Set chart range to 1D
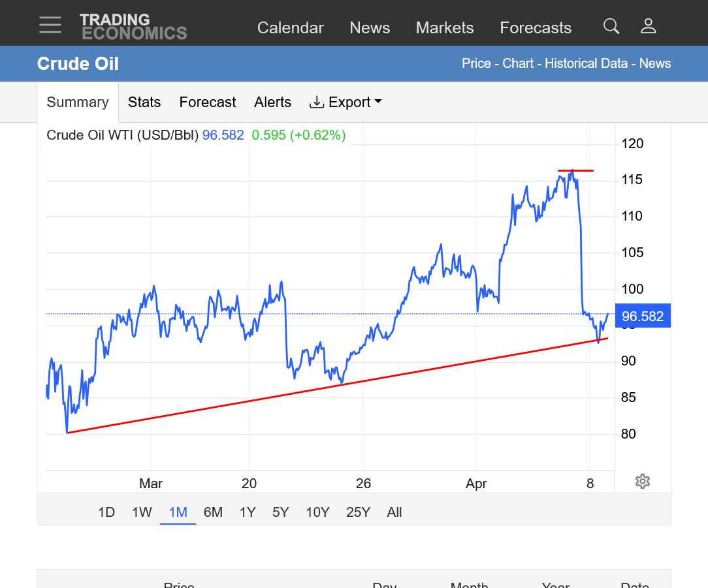This screenshot has height=588, width=708. pyautogui.click(x=106, y=512)
